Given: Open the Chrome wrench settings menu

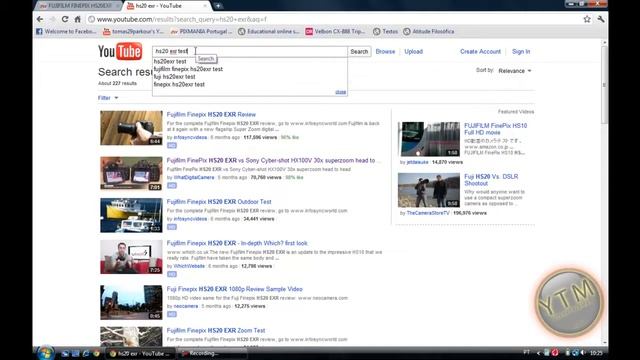Looking at the screenshot, I should point(601,19).
